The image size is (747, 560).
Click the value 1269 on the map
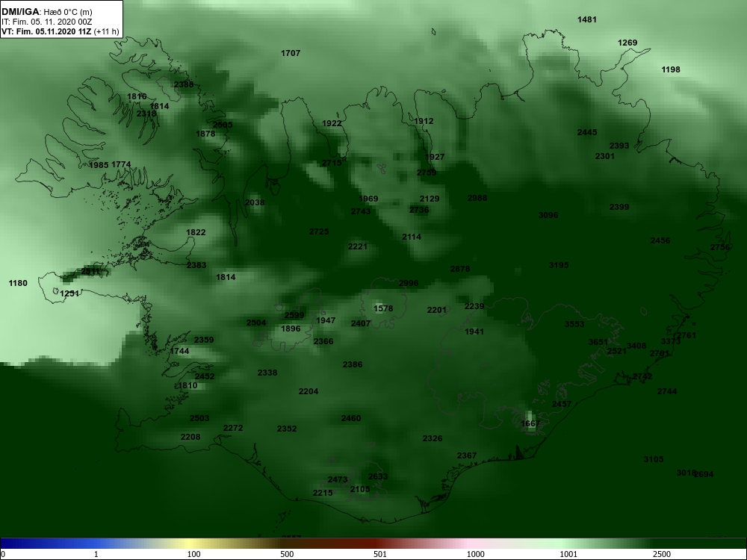click(x=627, y=43)
